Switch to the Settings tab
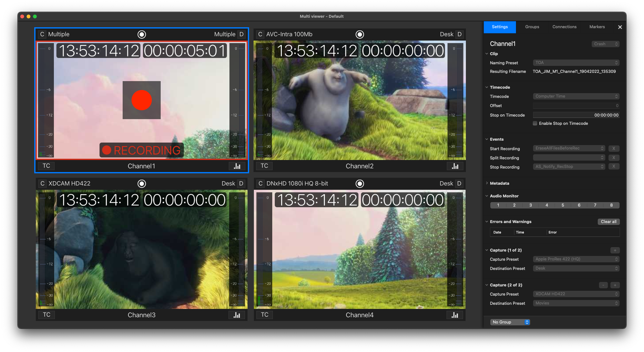 pyautogui.click(x=500, y=27)
